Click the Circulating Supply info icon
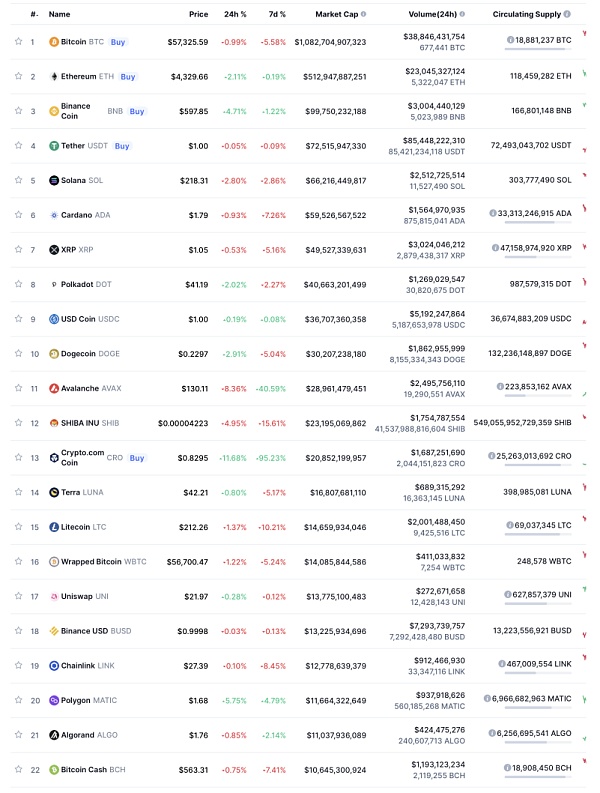Screen dimensions: 600x793 tap(567, 14)
